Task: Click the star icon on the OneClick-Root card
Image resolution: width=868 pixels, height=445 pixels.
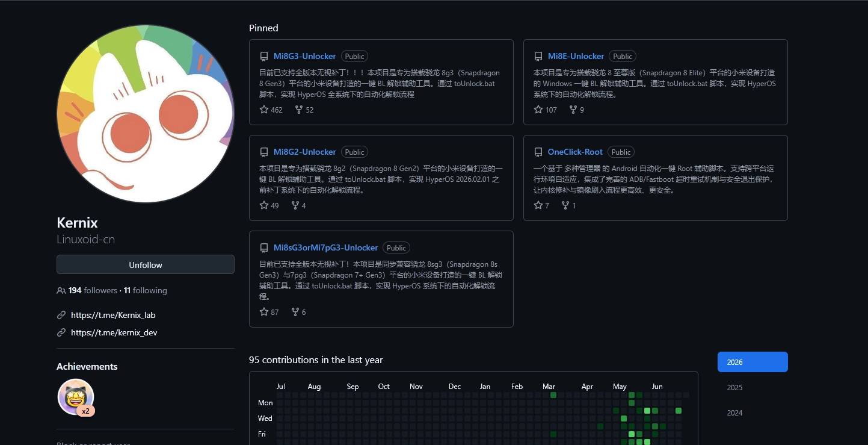Action: (x=538, y=205)
